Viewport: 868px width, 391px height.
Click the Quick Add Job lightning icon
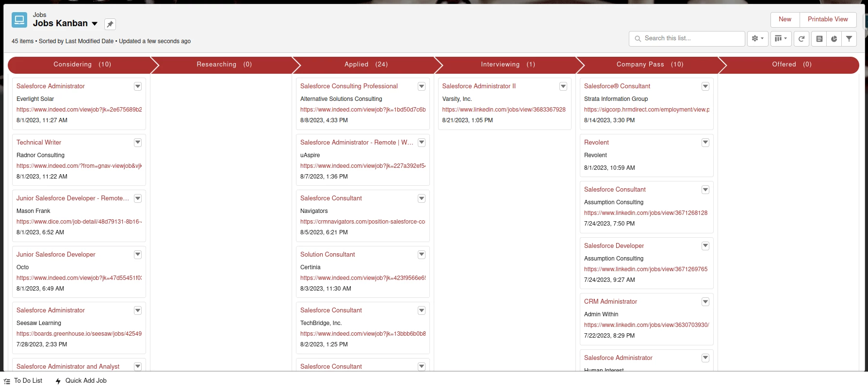(x=58, y=381)
